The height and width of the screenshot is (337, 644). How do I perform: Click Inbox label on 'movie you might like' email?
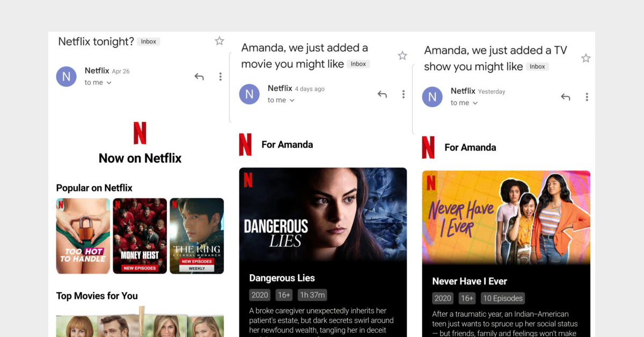(x=358, y=64)
